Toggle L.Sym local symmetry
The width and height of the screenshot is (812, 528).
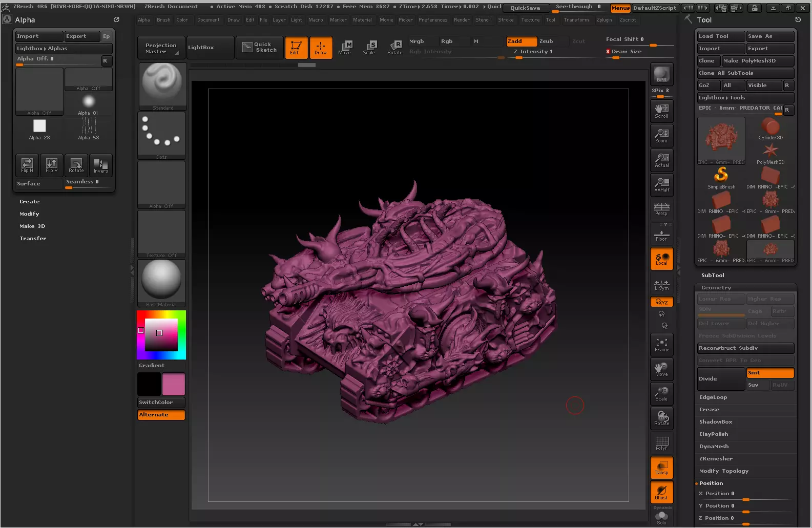661,285
